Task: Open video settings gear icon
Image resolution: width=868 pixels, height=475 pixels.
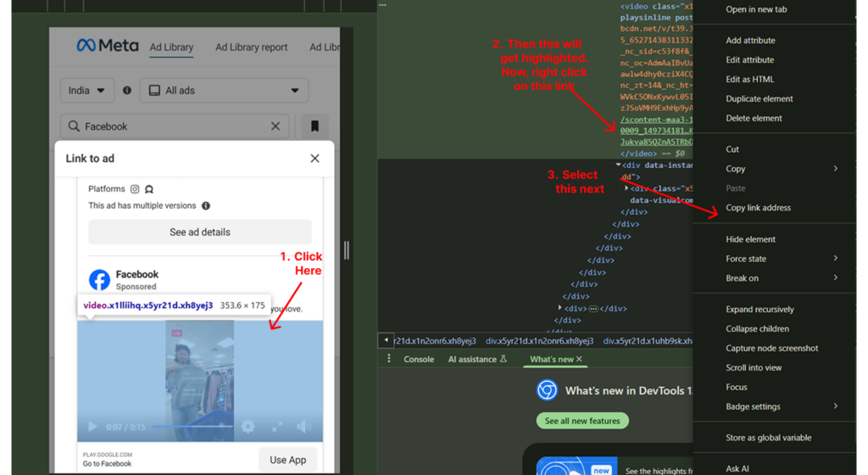Action: point(248,427)
